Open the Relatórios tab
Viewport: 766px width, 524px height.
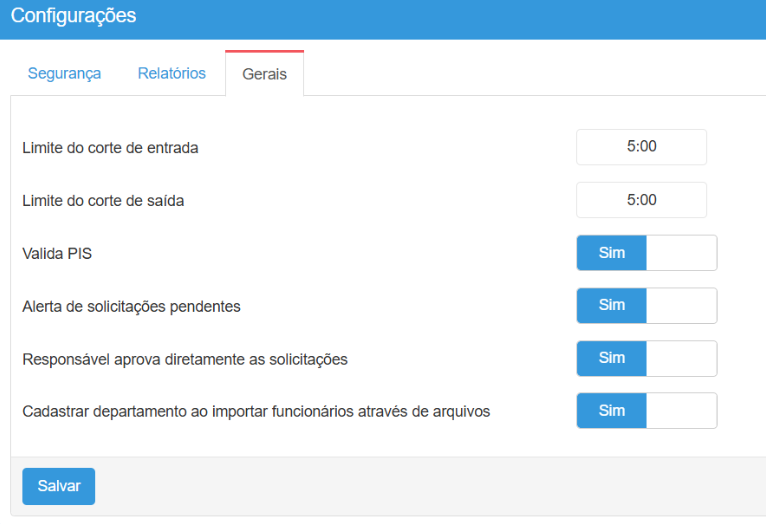tap(171, 74)
